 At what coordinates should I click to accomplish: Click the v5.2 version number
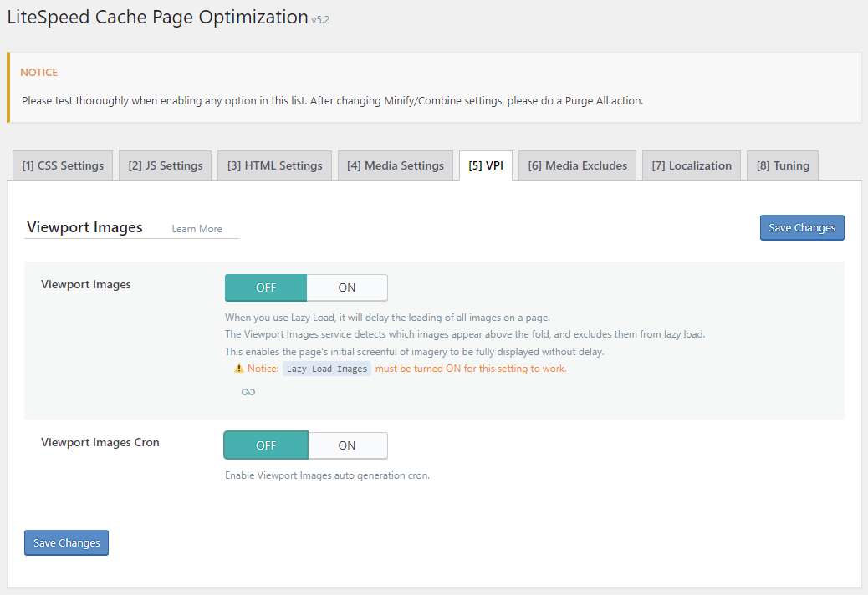(x=320, y=20)
